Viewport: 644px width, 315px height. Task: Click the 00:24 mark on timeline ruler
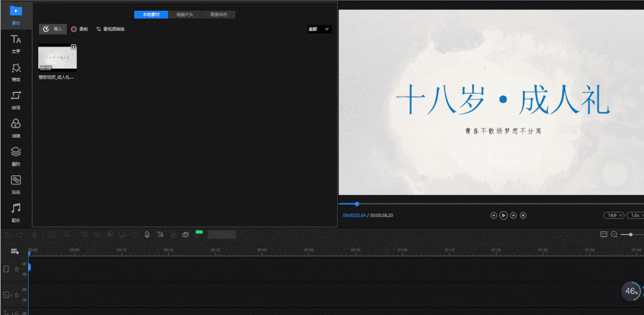168,250
